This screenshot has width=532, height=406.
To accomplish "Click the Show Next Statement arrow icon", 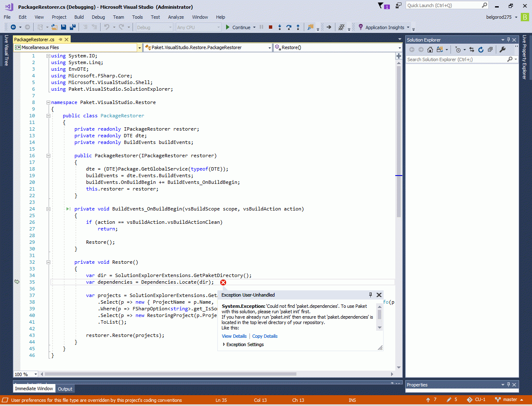I will (x=329, y=27).
